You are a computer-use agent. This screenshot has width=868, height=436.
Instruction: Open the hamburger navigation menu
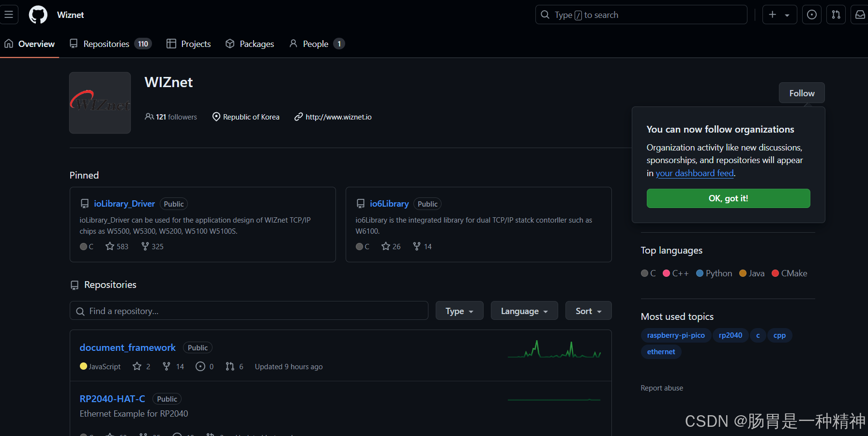pos(9,15)
